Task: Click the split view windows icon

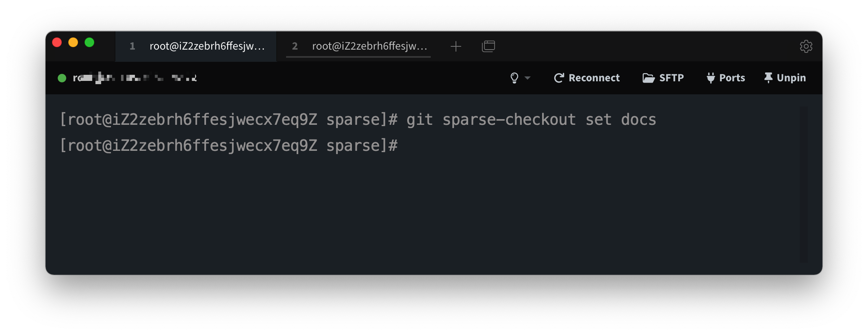Action: 488,46
